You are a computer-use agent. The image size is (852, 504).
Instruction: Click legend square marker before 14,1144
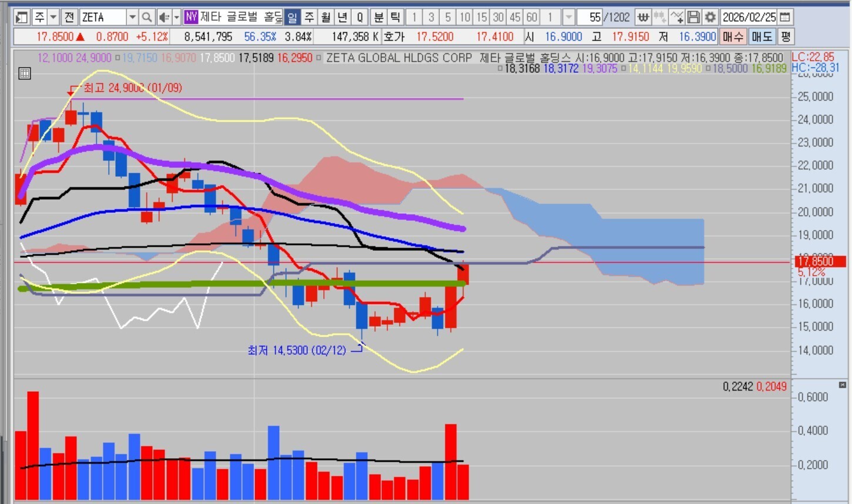tap(624, 69)
